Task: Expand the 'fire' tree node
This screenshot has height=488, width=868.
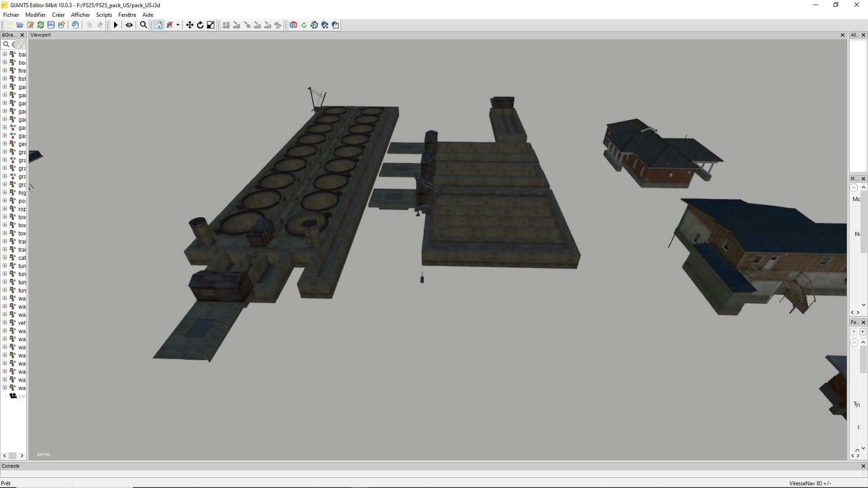Action: pos(5,70)
